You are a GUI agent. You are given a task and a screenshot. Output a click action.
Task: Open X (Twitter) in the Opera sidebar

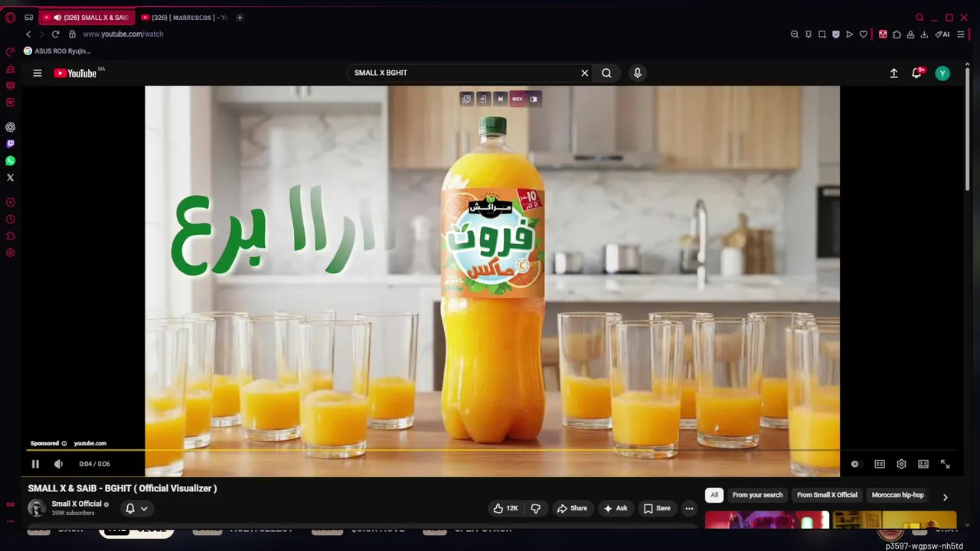[10, 178]
